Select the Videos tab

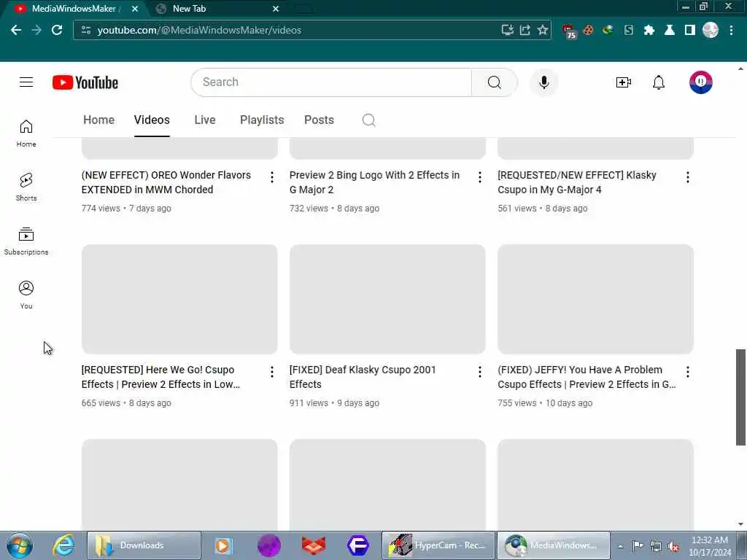tap(152, 120)
